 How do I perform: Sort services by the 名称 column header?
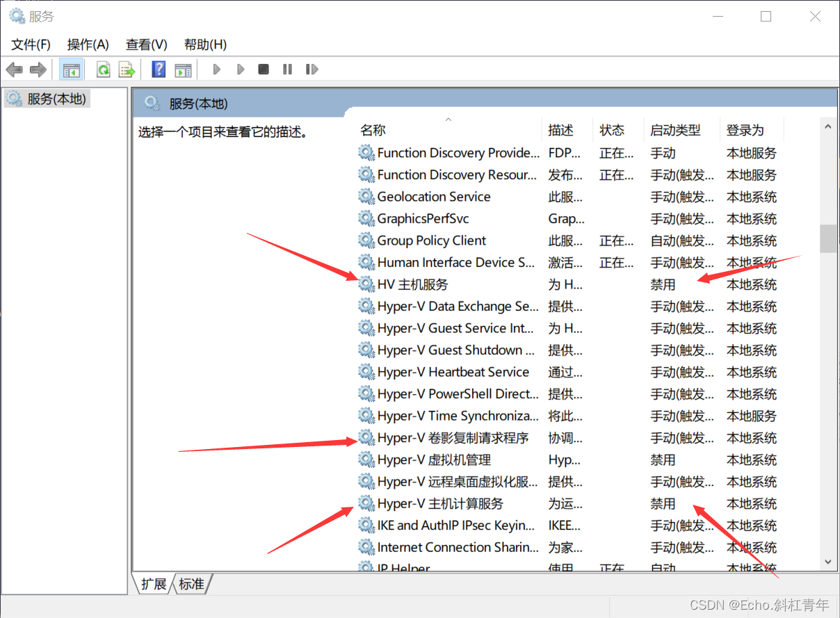[x=373, y=130]
